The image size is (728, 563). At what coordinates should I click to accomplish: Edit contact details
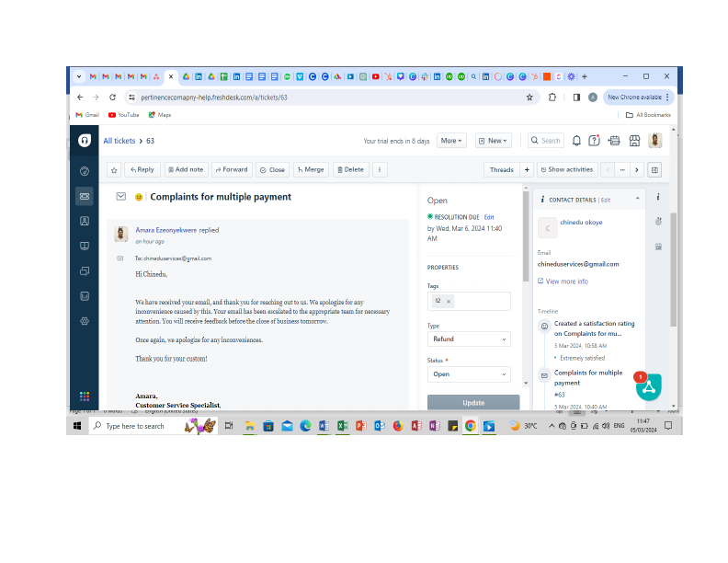[606, 201]
